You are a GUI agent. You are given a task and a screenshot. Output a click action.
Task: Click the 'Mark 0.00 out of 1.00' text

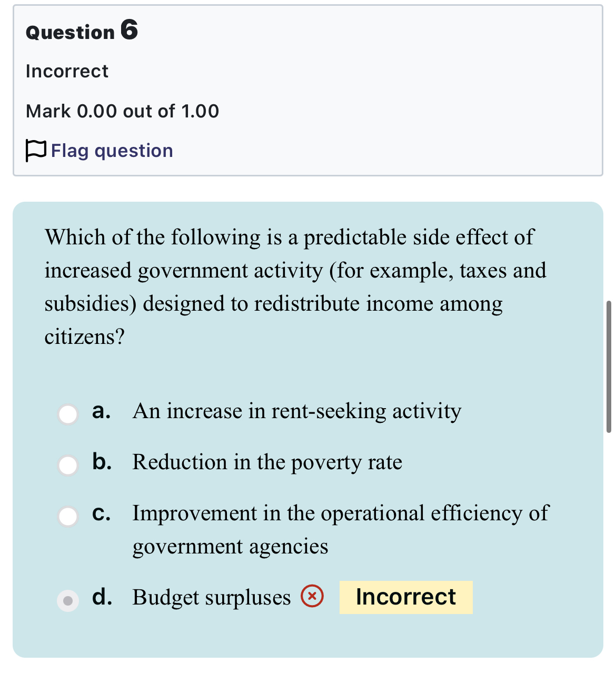click(122, 111)
